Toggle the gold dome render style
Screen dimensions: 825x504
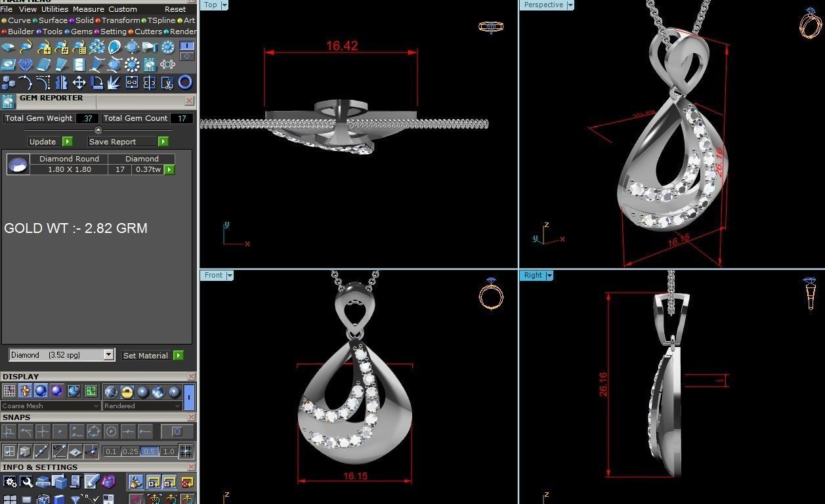(x=127, y=391)
